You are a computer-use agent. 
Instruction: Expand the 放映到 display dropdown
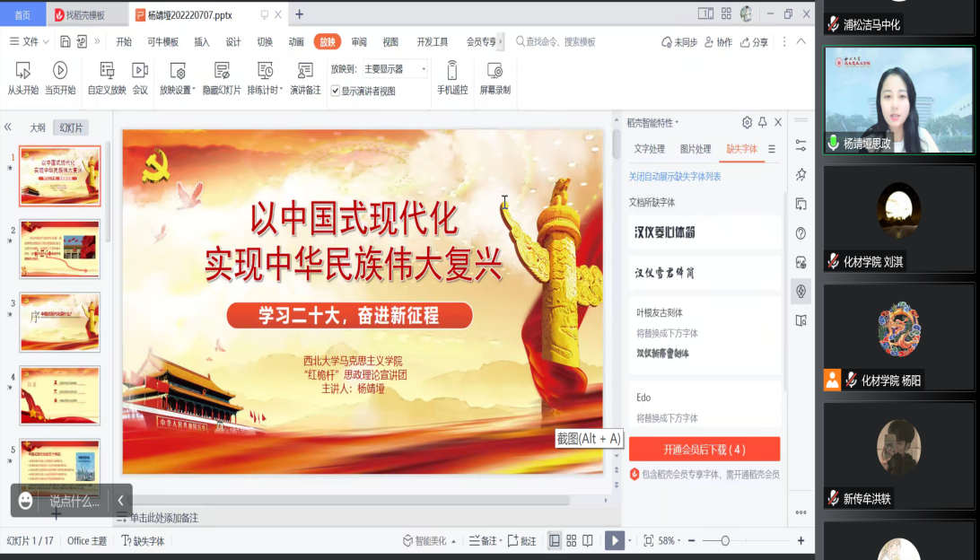click(424, 69)
